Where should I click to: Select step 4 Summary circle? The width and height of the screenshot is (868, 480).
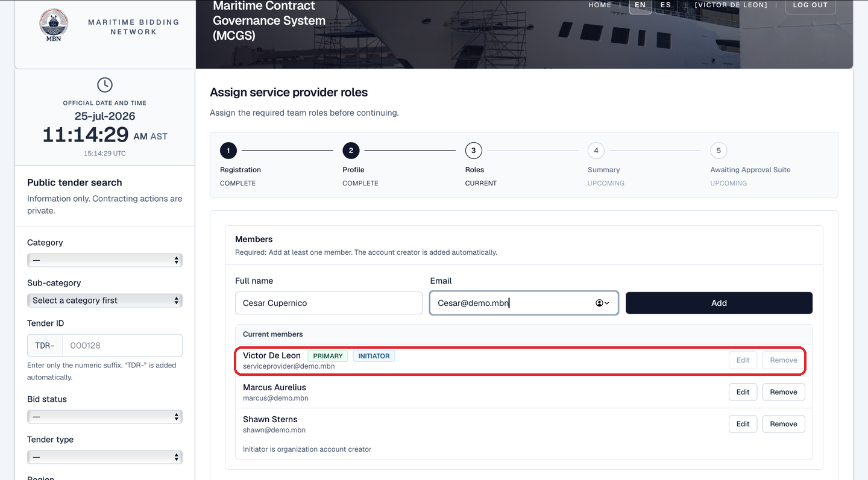(x=596, y=151)
